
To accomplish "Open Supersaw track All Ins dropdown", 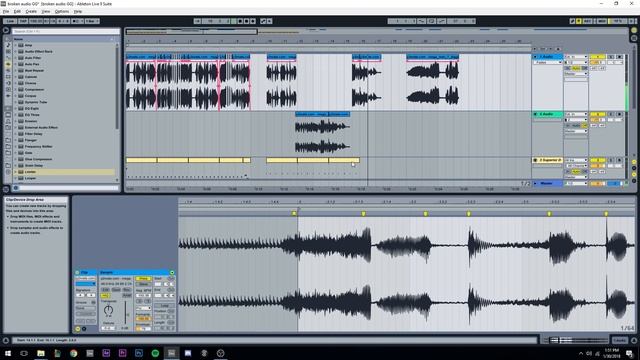I will click(576, 160).
